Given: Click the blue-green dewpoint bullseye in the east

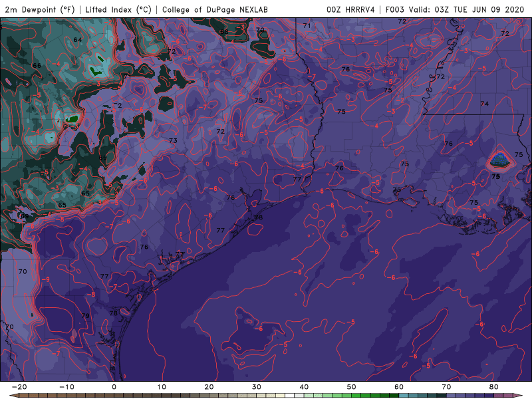Looking at the screenshot, I should pyautogui.click(x=501, y=160).
